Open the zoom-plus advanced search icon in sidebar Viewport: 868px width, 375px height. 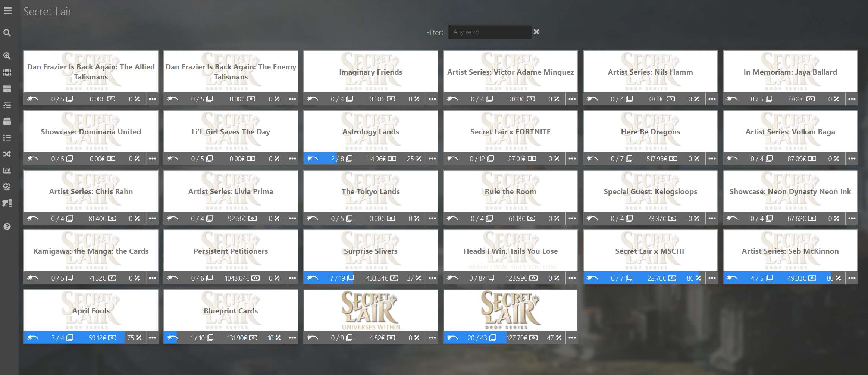(7, 56)
